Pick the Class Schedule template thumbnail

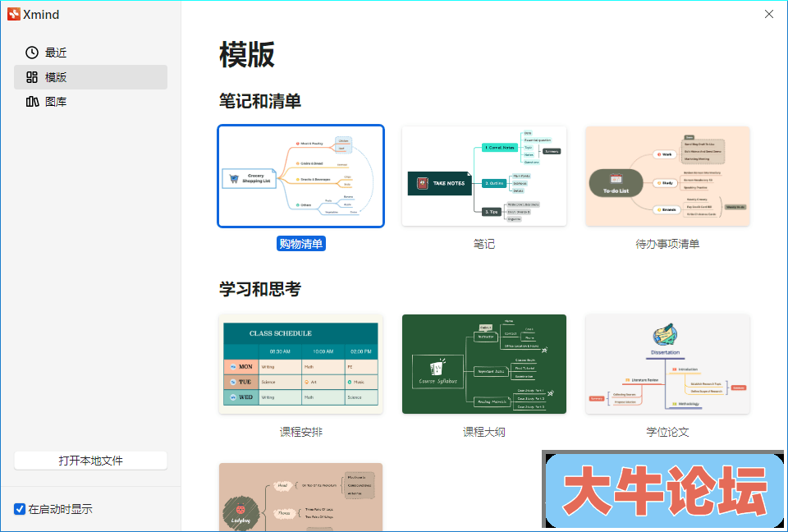300,364
